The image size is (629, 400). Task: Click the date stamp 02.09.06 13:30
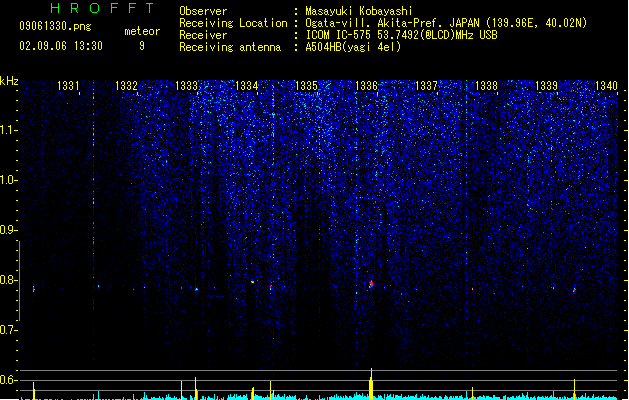[61, 46]
